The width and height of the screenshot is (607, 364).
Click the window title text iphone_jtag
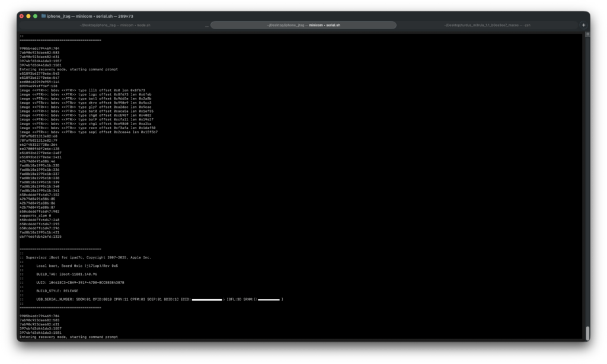[x=59, y=16]
